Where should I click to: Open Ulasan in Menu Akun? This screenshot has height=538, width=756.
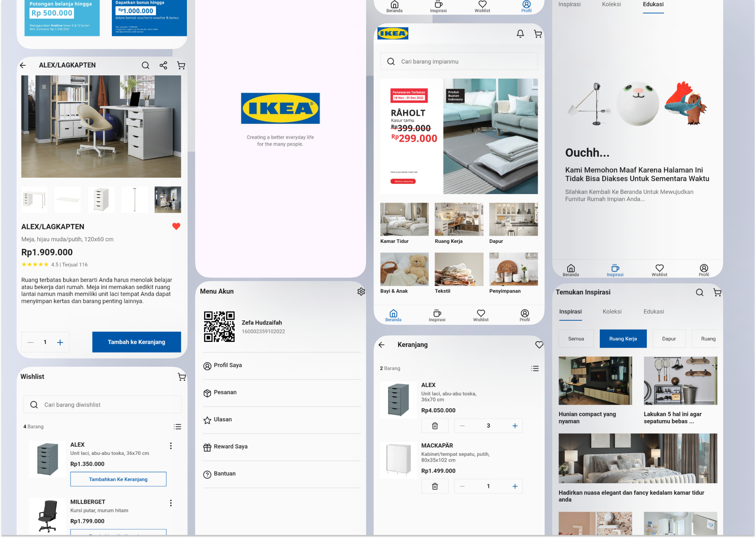282,420
